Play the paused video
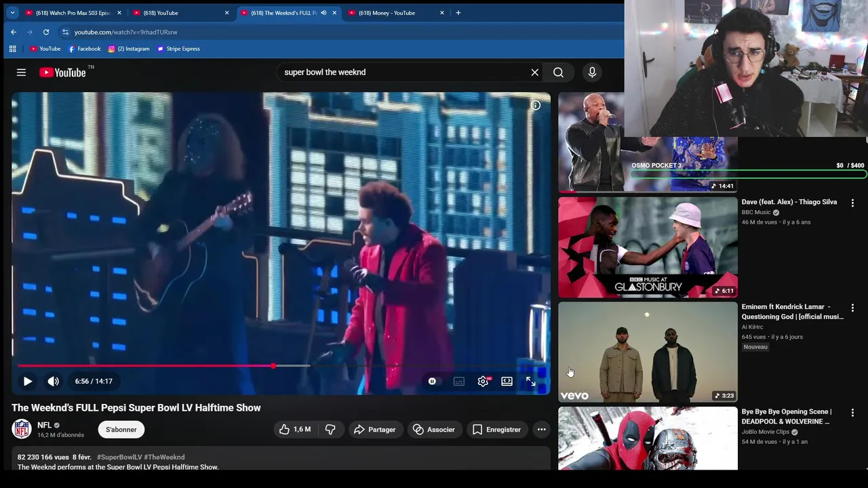Viewport: 868px width, 488px height. pyautogui.click(x=28, y=381)
